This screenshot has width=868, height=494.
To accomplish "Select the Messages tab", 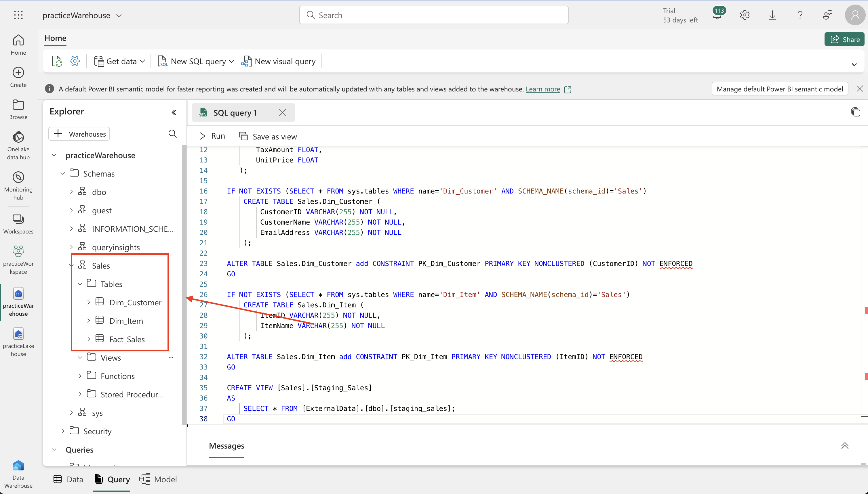I will 226,446.
